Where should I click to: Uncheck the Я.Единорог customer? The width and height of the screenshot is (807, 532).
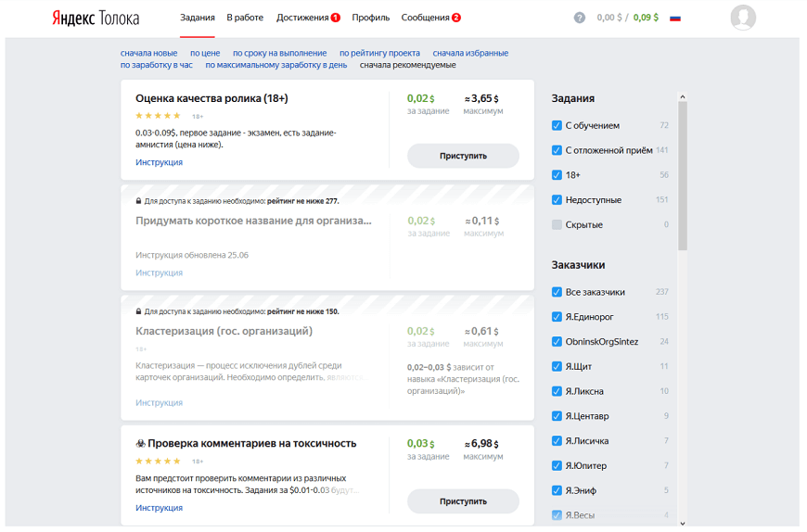click(x=557, y=317)
